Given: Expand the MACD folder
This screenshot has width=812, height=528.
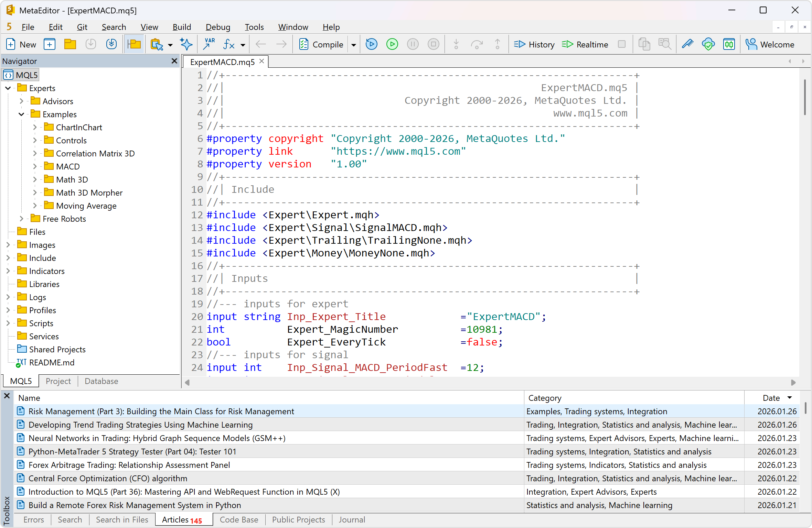Looking at the screenshot, I should pyautogui.click(x=34, y=166).
